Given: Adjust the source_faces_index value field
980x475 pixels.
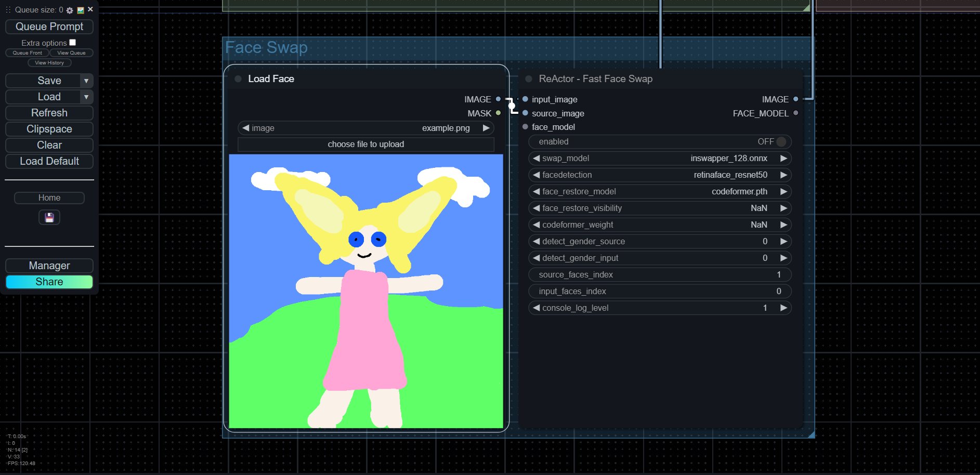Looking at the screenshot, I should [660, 275].
